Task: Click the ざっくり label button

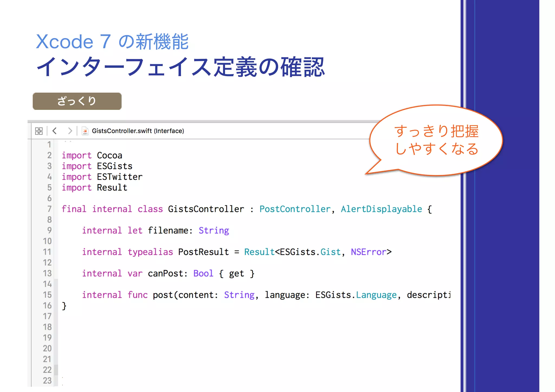Action: coord(77,101)
